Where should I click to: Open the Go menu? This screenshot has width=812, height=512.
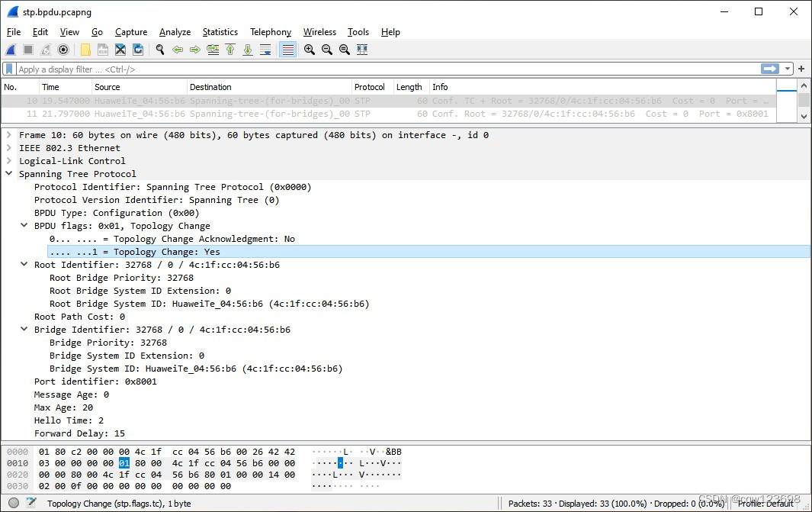pyautogui.click(x=97, y=32)
